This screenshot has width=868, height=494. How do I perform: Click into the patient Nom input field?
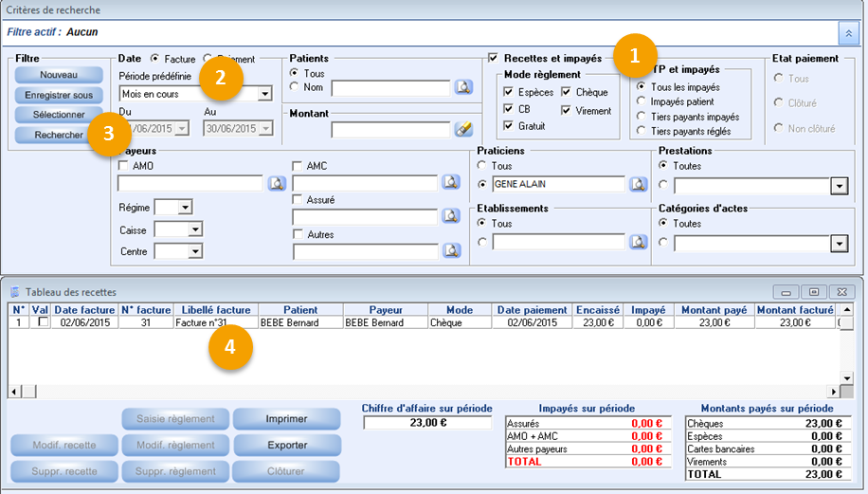click(x=390, y=87)
